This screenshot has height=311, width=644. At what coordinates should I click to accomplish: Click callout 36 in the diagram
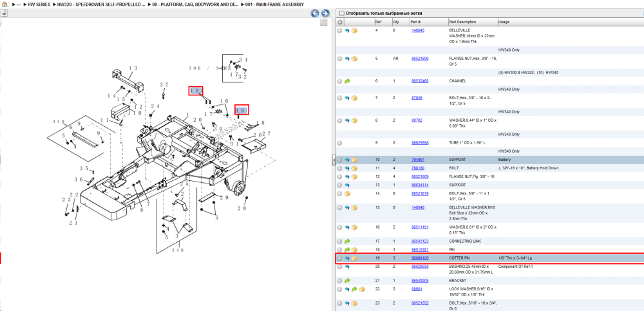click(x=79, y=179)
